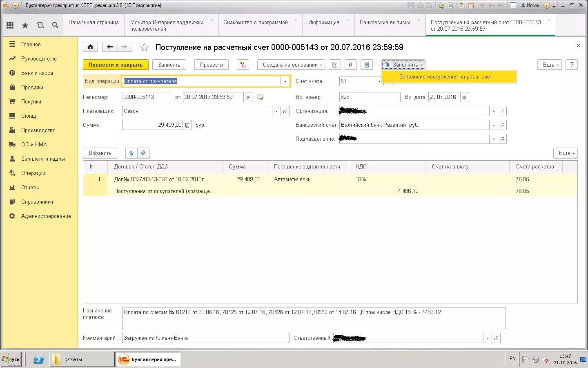Select contract Дог.№ 0027/03-13-020 cell
This screenshot has height=368, width=588.
tap(165, 179)
